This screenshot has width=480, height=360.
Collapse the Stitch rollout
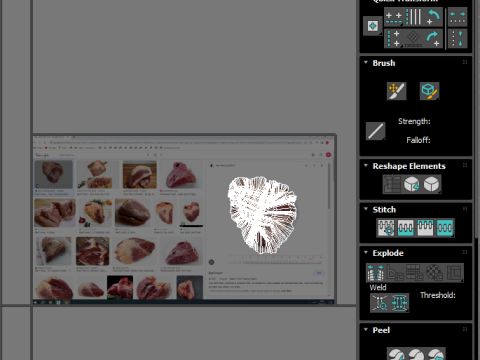point(366,209)
